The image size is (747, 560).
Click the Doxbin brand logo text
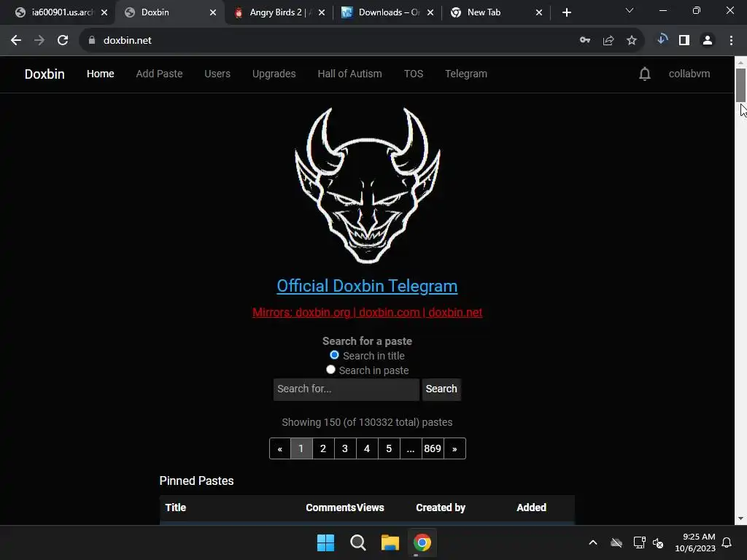(44, 74)
